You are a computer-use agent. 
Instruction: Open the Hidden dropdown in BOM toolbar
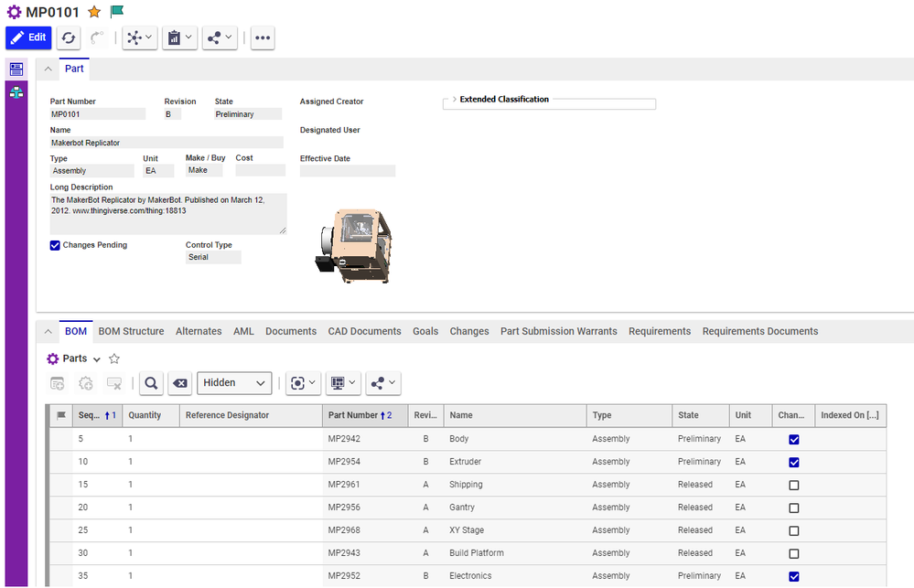click(234, 383)
